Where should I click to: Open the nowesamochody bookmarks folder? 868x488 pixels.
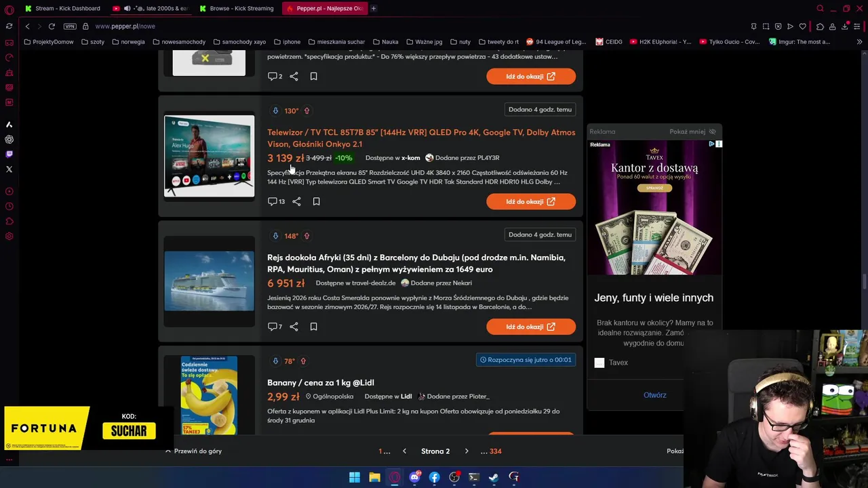179,41
